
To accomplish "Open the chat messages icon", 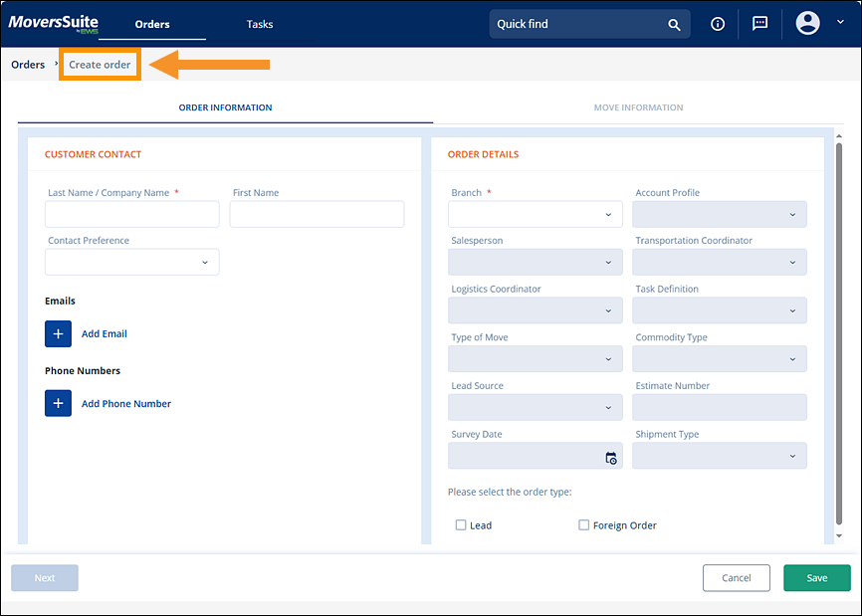I will (759, 24).
